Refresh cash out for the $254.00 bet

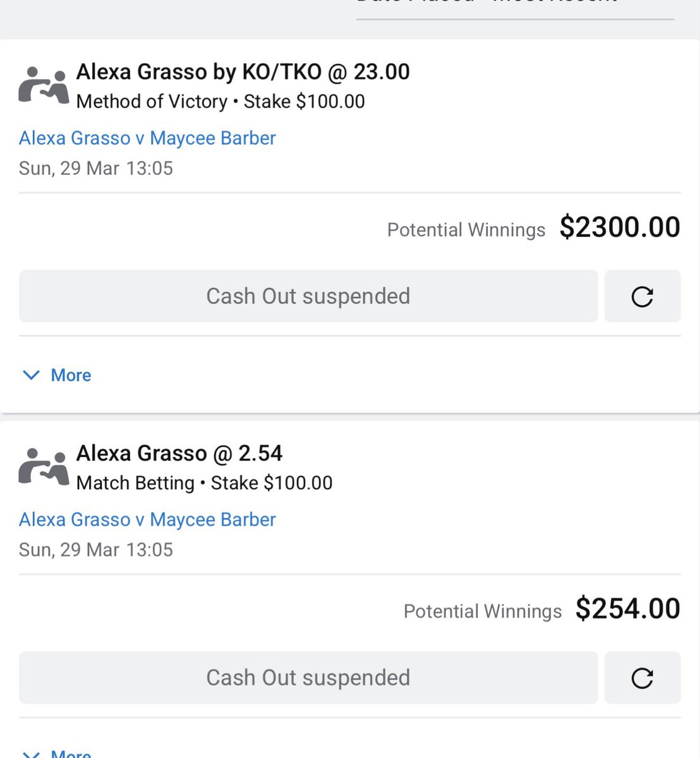point(642,678)
